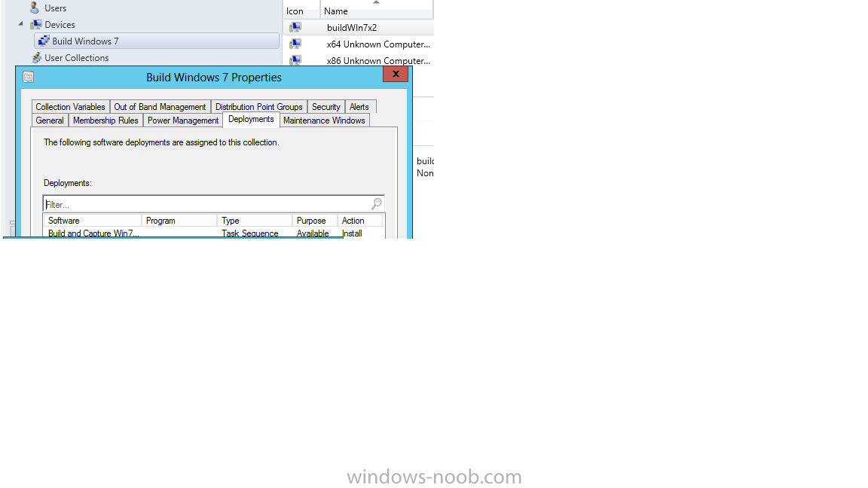
Task: Select Users in the navigation tree
Action: pos(55,8)
